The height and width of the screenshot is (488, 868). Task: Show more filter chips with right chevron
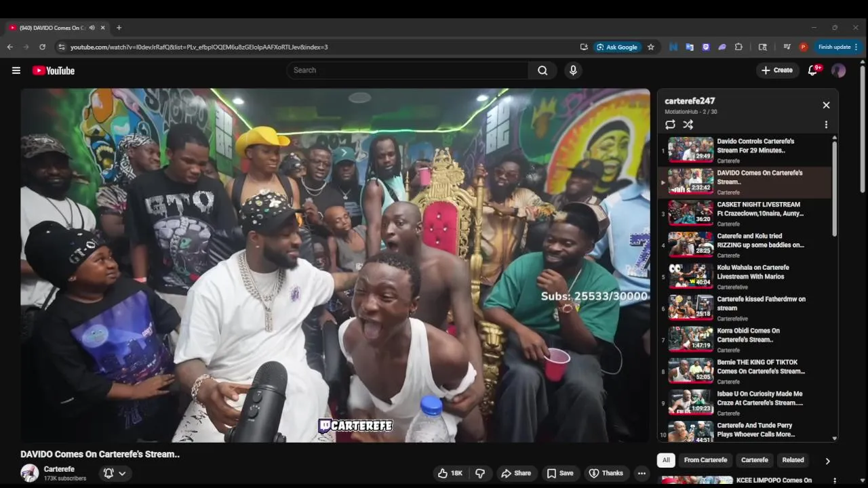[x=827, y=461]
